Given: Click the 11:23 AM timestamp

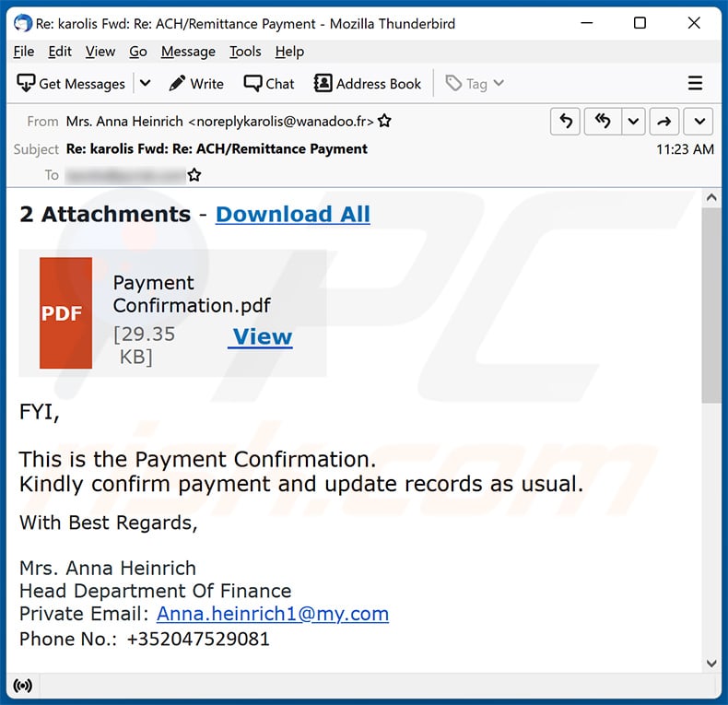Looking at the screenshot, I should coord(685,149).
